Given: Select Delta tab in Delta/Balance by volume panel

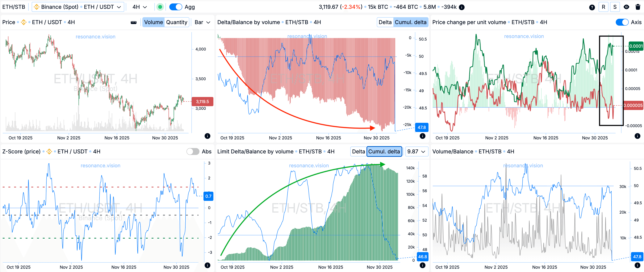Looking at the screenshot, I should pos(385,22).
